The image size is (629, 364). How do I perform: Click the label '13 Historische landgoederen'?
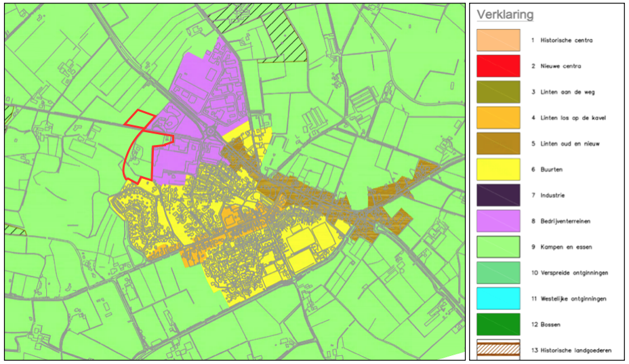571,350
